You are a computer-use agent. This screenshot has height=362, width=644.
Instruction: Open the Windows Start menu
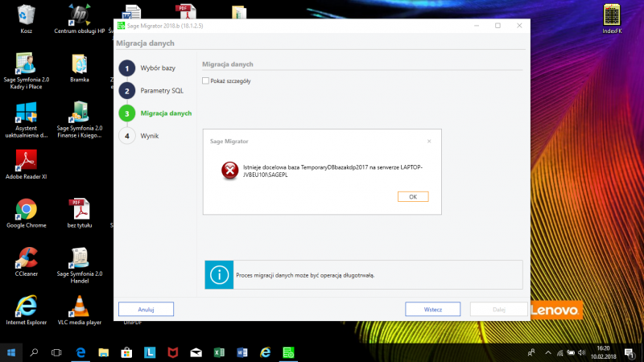coord(11,352)
